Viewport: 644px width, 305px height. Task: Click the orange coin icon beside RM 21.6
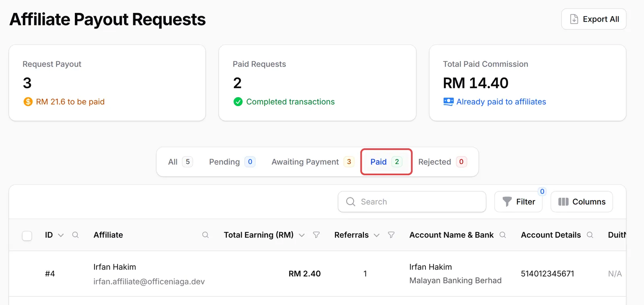pyautogui.click(x=28, y=102)
